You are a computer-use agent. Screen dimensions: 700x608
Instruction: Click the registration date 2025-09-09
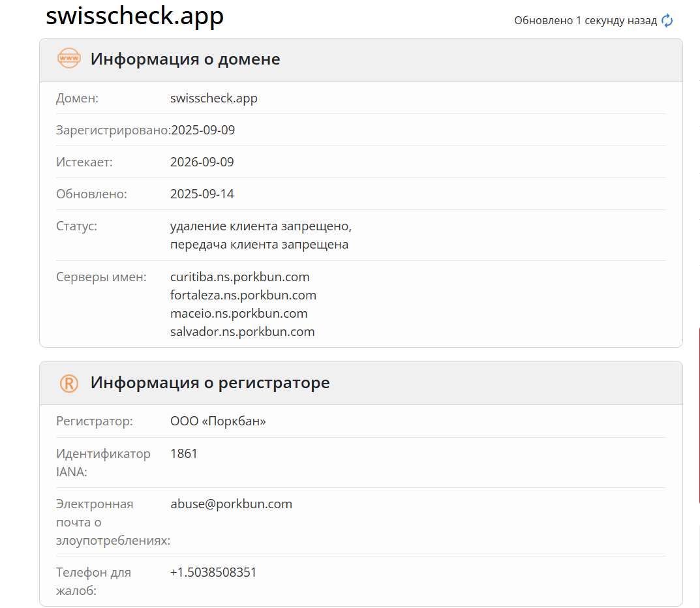[x=203, y=130]
